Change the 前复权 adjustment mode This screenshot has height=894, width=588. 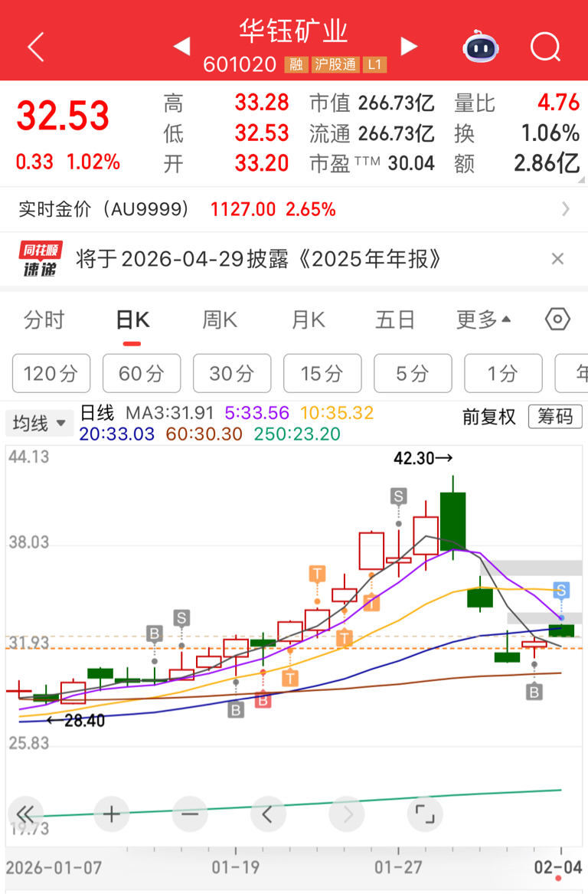489,417
